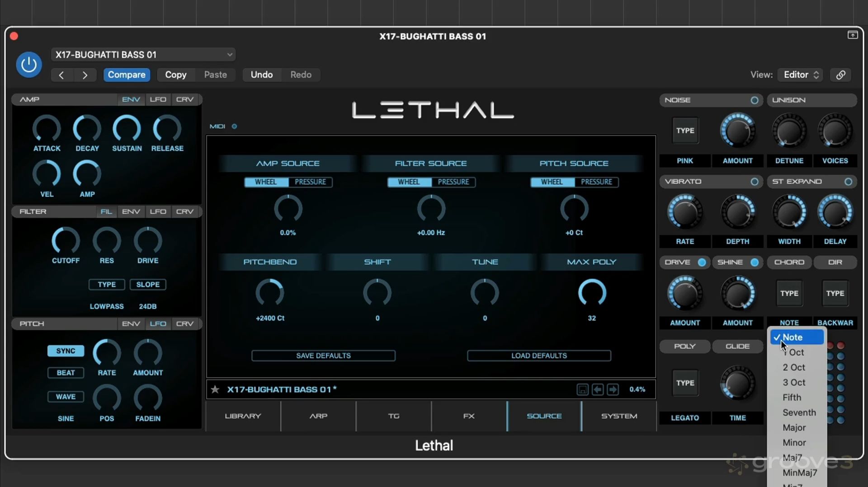Close the Lethal plugin window
The width and height of the screenshot is (868, 487).
(14, 36)
